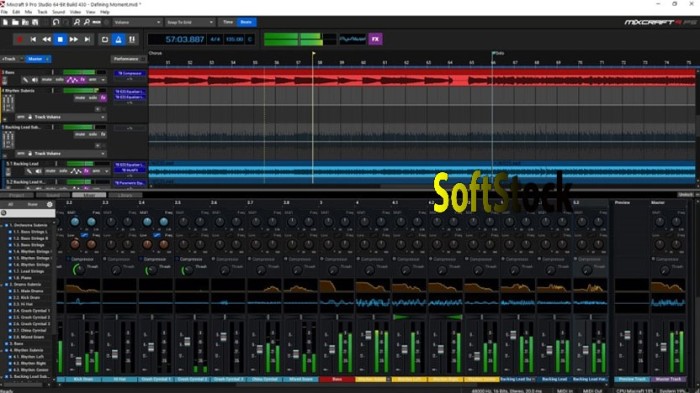Open mixer settings gear icon
The image size is (700, 393).
[x=50, y=204]
